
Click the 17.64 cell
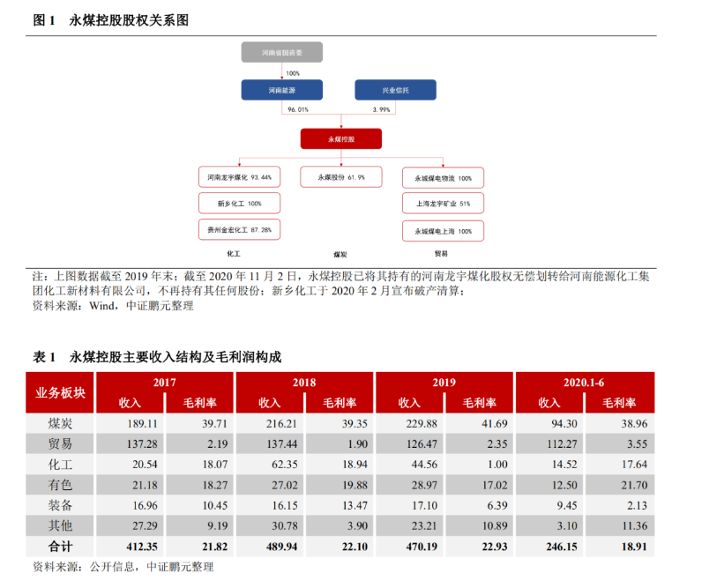pyautogui.click(x=620, y=465)
